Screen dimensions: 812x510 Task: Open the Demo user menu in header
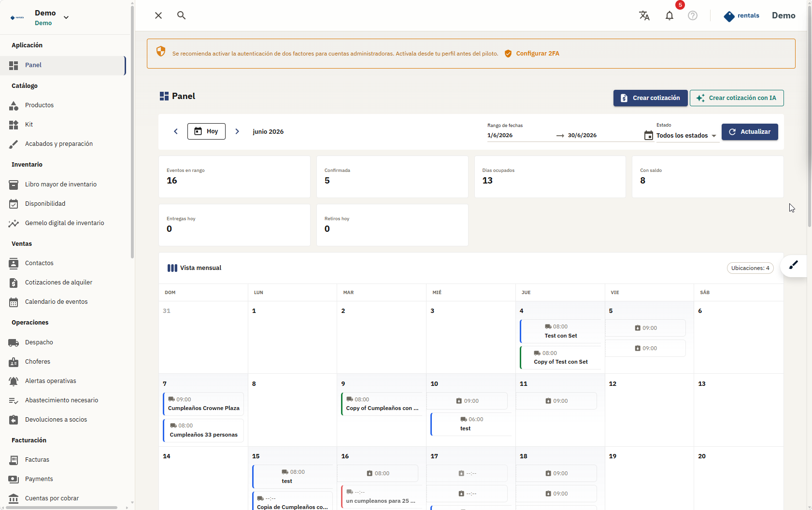pyautogui.click(x=784, y=15)
